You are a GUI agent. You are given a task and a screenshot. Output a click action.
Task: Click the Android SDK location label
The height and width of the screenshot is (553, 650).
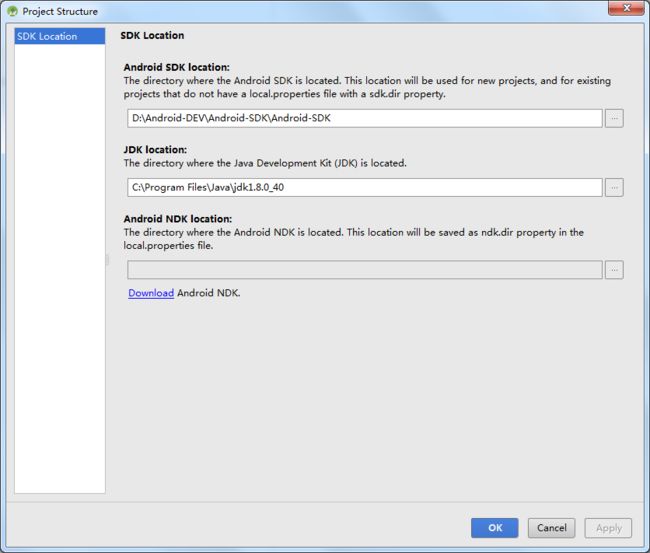point(177,67)
